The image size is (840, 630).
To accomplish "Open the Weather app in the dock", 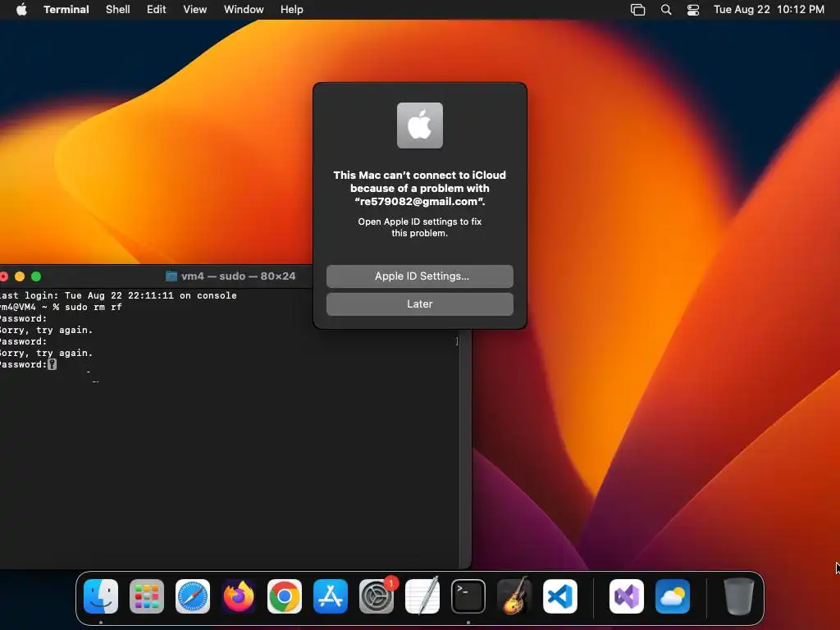I will [673, 596].
